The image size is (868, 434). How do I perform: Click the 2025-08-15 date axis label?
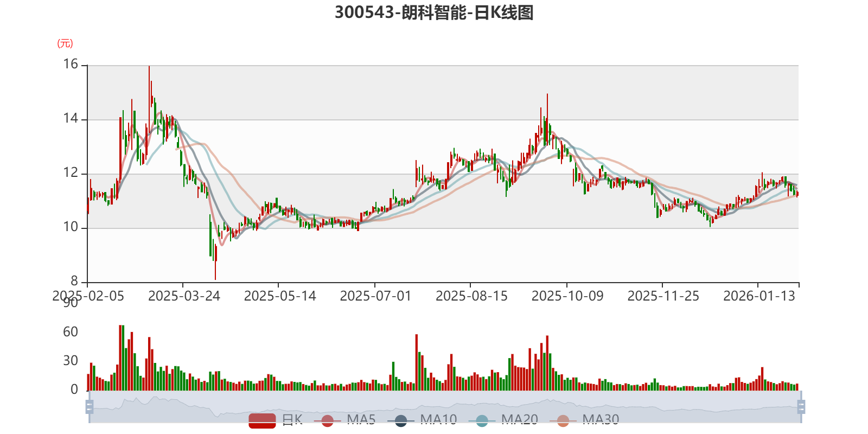pyautogui.click(x=471, y=296)
